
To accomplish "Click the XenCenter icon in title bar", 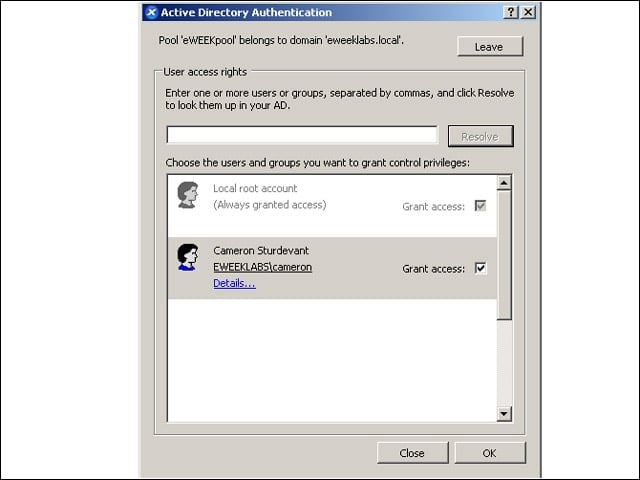I will (151, 12).
